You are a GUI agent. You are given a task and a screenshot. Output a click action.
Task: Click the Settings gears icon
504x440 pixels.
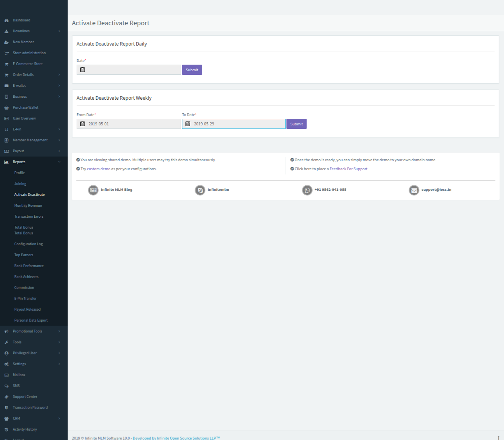coord(6,364)
